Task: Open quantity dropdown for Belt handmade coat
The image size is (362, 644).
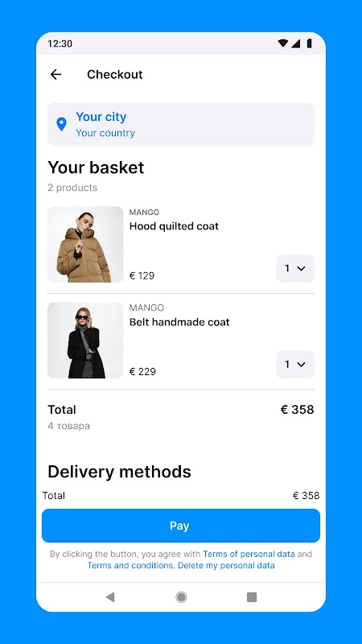Action: [295, 365]
